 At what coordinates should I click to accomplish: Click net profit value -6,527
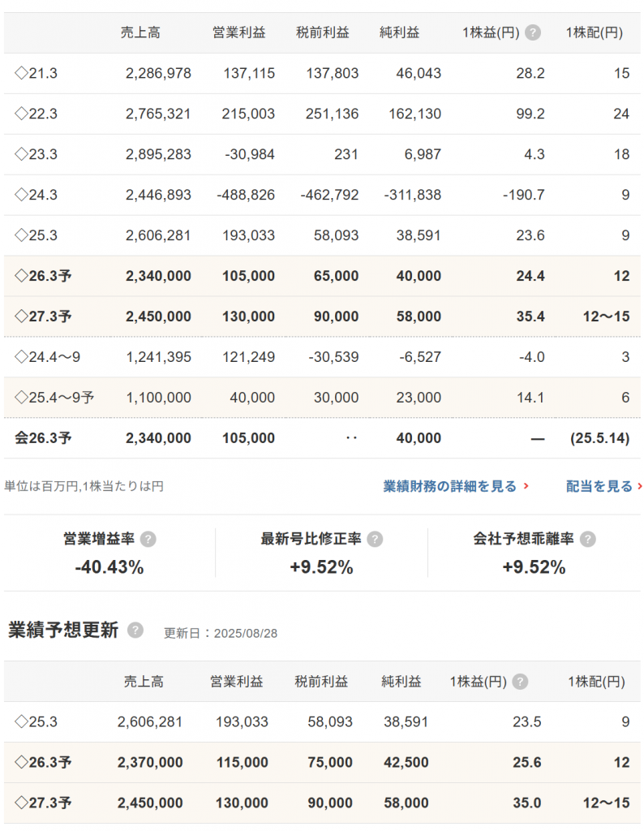click(420, 357)
